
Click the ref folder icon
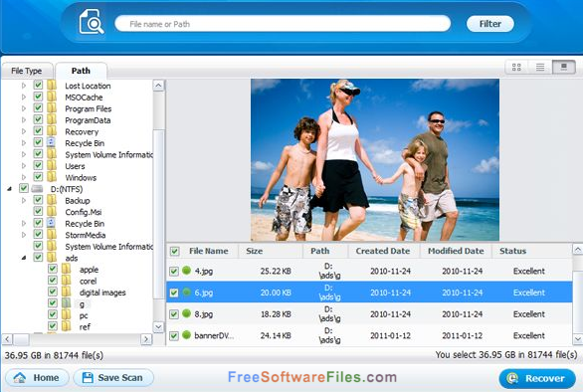67,326
